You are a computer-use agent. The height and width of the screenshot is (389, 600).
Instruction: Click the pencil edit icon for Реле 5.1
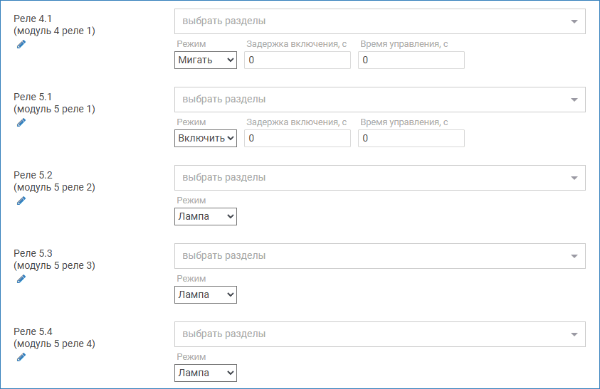pos(21,122)
